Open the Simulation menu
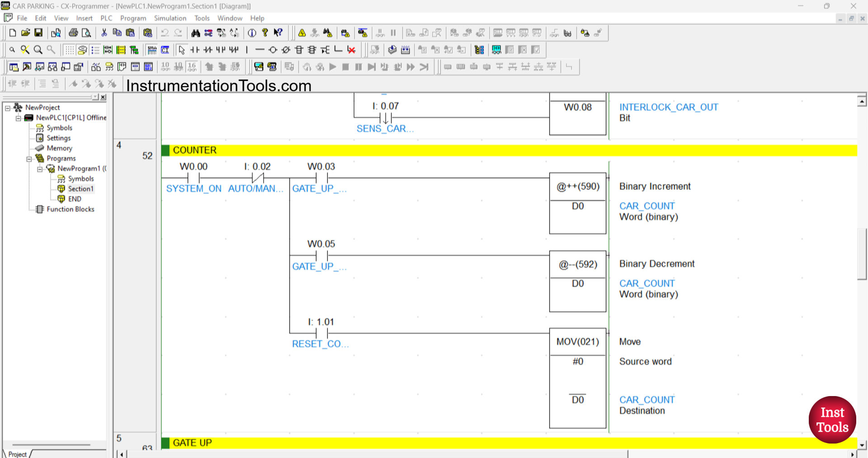This screenshot has height=458, width=868. coord(170,18)
